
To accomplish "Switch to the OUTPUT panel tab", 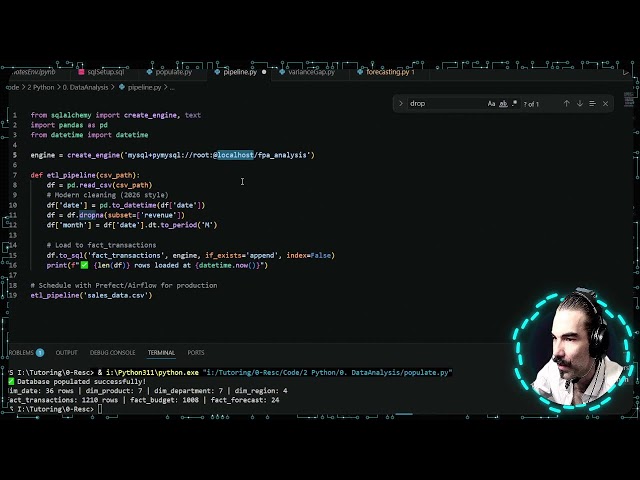I will [67, 353].
